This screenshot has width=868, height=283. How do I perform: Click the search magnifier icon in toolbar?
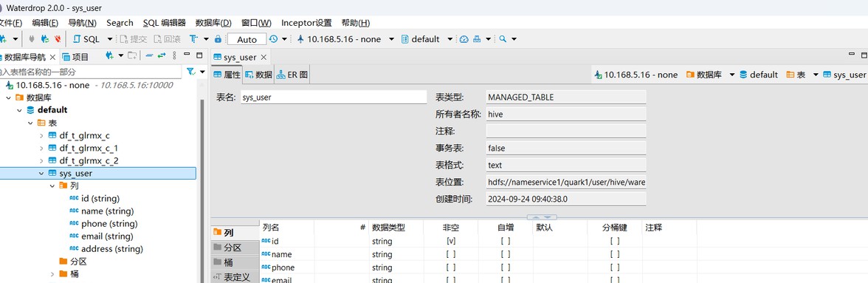pyautogui.click(x=503, y=39)
